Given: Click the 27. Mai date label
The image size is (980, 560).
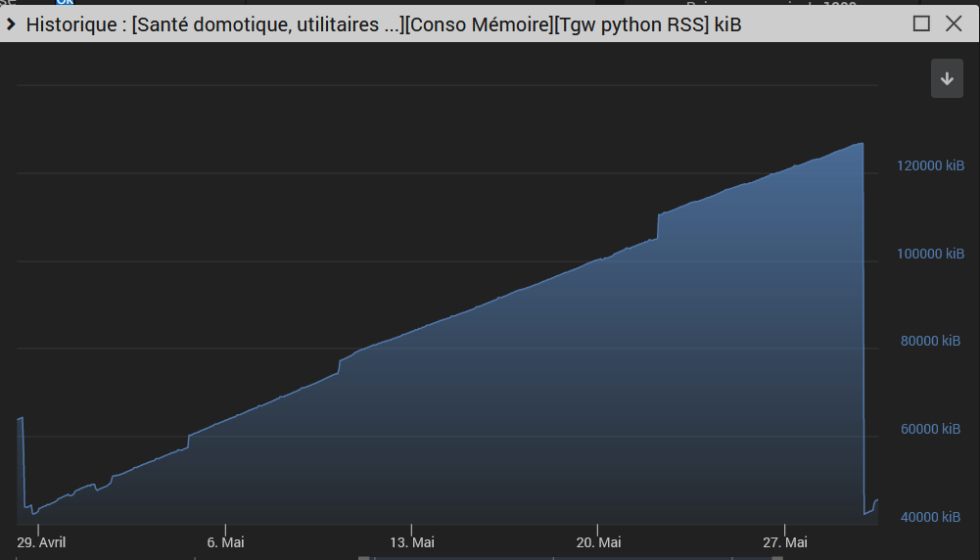Looking at the screenshot, I should coord(785,542).
